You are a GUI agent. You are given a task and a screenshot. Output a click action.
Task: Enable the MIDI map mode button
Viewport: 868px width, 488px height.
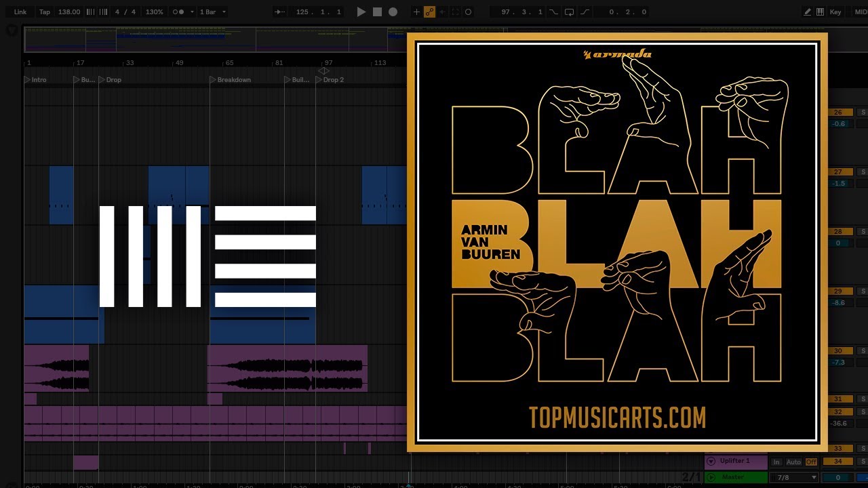(860, 12)
